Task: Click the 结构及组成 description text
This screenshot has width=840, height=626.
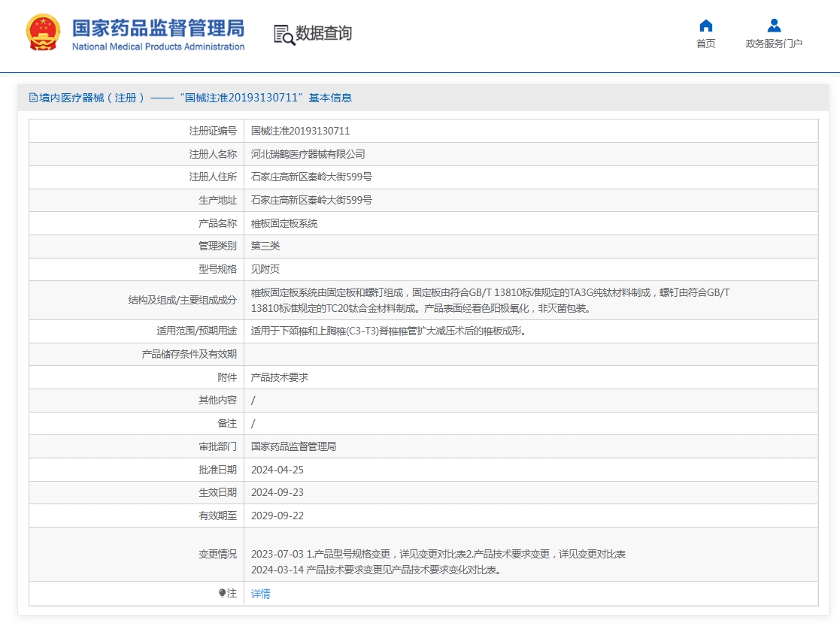Action: (490, 301)
